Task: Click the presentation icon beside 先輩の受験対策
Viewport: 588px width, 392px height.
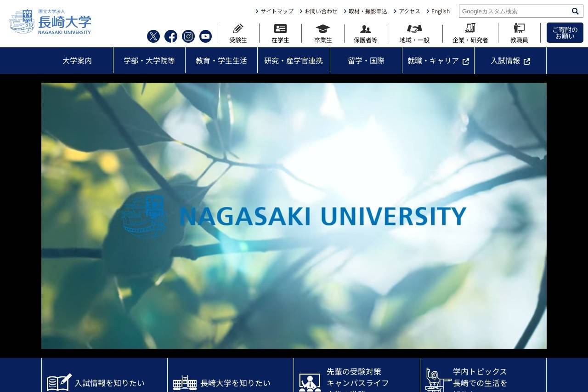Action: pos(310,383)
